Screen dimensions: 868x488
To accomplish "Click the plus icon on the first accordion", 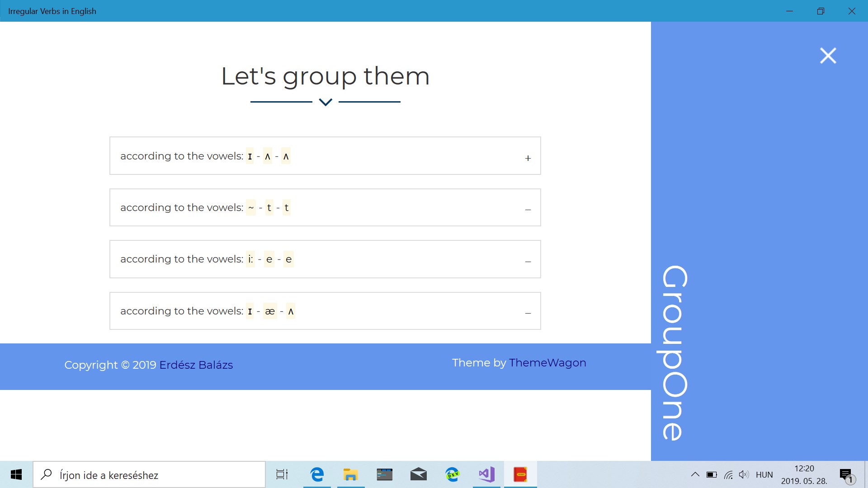I will coord(528,158).
